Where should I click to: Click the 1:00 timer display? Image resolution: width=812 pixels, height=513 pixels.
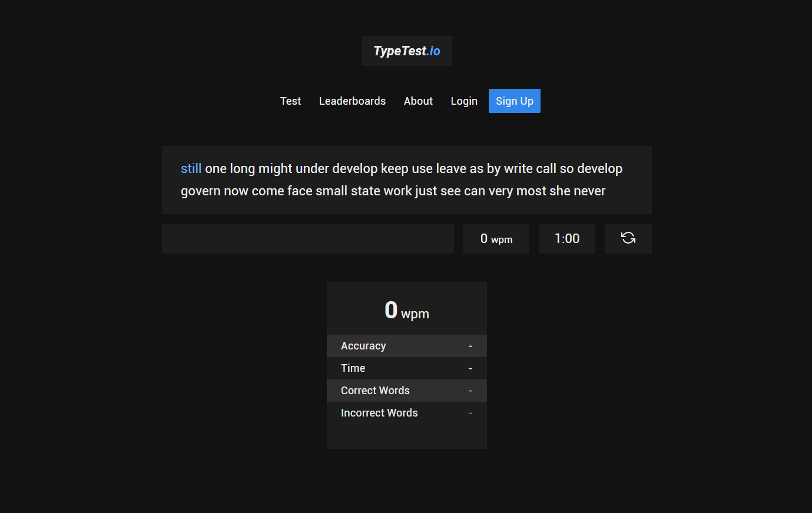point(567,238)
